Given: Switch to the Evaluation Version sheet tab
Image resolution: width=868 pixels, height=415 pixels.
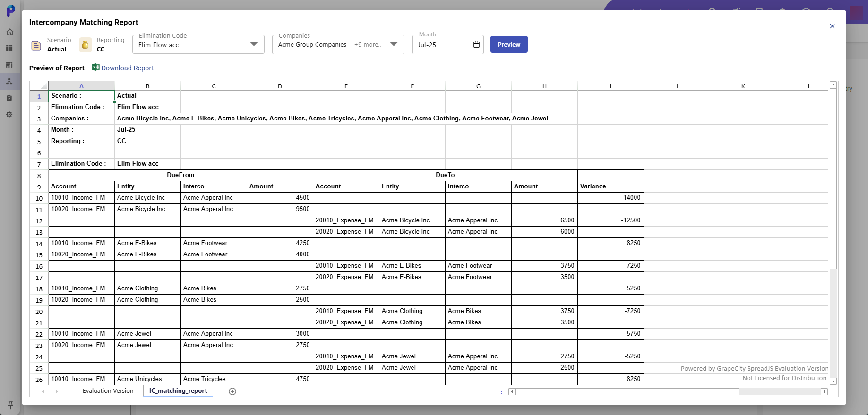Looking at the screenshot, I should click(108, 391).
